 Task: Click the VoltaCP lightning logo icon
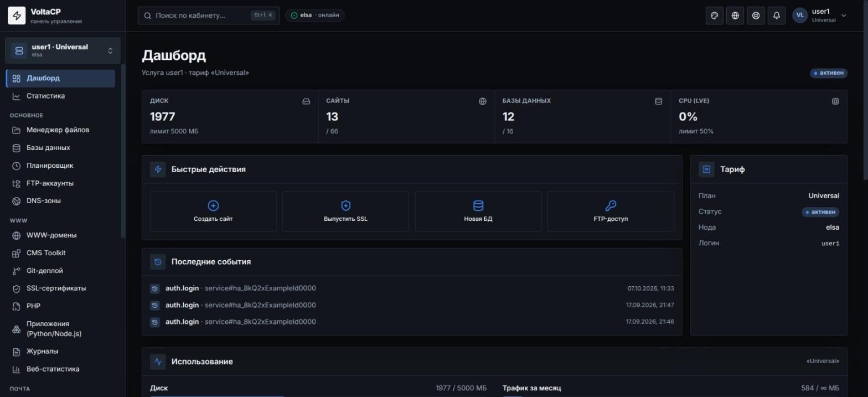click(17, 16)
